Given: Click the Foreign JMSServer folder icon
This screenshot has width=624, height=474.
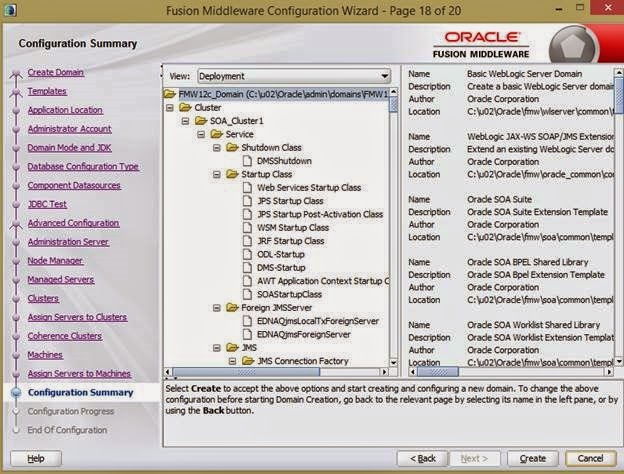Looking at the screenshot, I should coord(232,307).
